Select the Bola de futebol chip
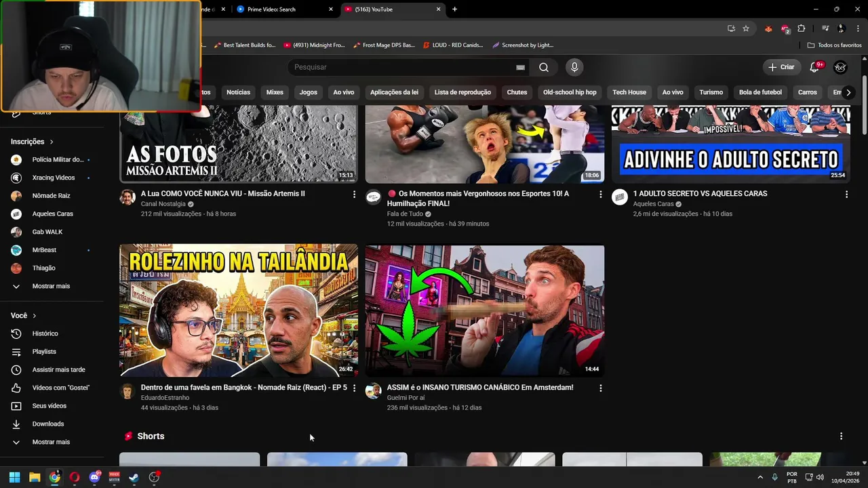This screenshot has height=488, width=868. point(760,92)
